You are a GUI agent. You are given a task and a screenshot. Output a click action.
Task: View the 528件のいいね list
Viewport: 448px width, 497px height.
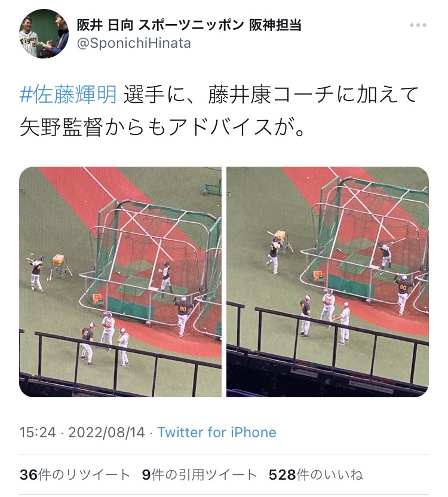tap(316, 475)
